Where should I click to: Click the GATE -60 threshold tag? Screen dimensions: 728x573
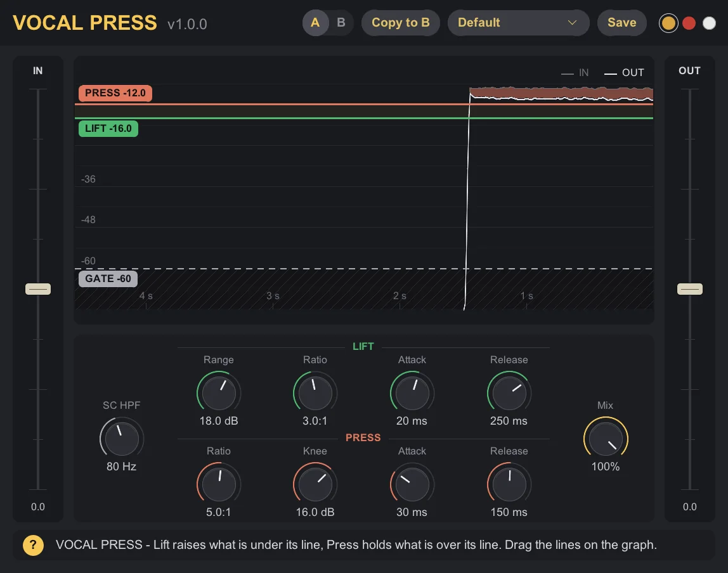[x=108, y=279]
